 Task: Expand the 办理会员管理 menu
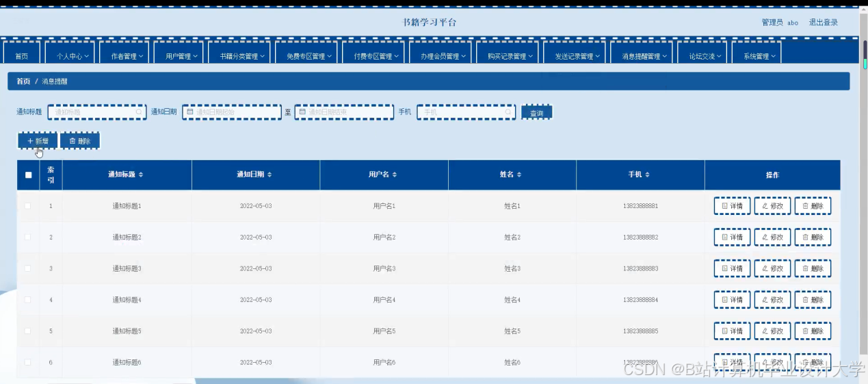[x=440, y=54]
